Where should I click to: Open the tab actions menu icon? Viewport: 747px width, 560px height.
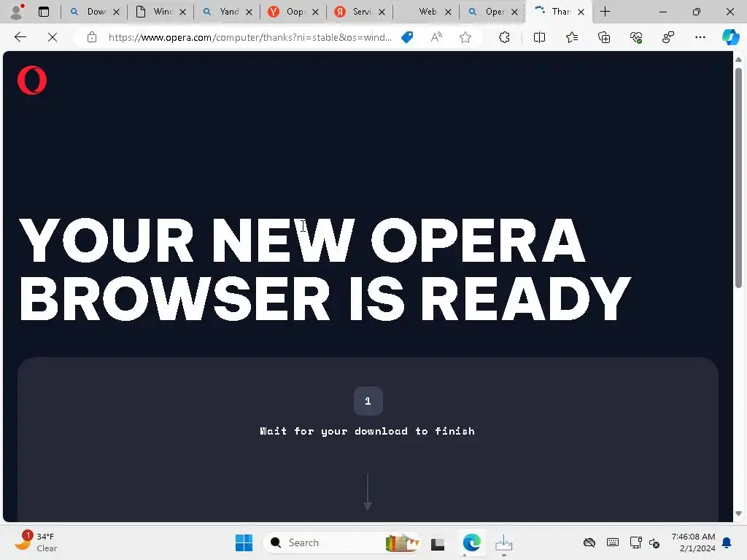coord(44,12)
